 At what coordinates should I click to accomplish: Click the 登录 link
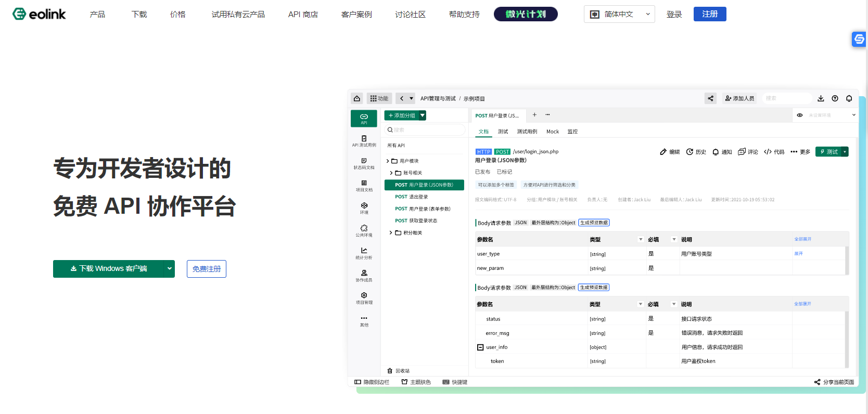pos(674,14)
